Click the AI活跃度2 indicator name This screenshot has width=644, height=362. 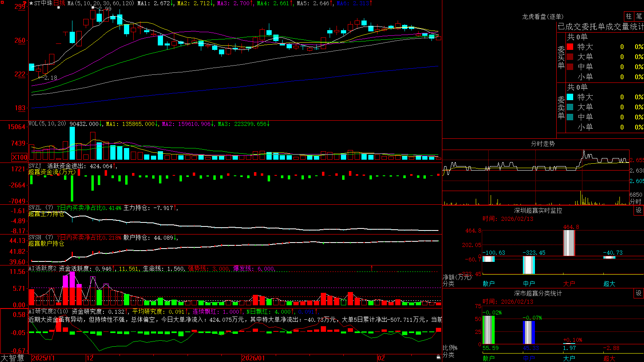42,268
